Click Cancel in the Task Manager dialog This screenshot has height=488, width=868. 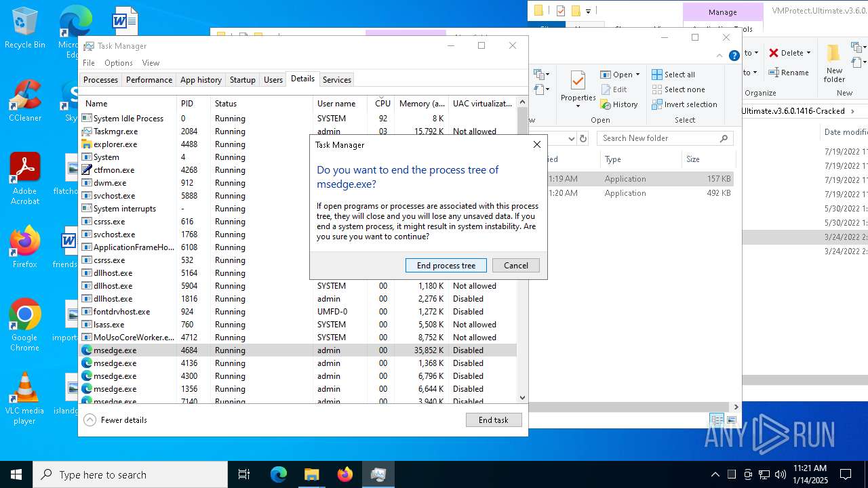coord(516,266)
